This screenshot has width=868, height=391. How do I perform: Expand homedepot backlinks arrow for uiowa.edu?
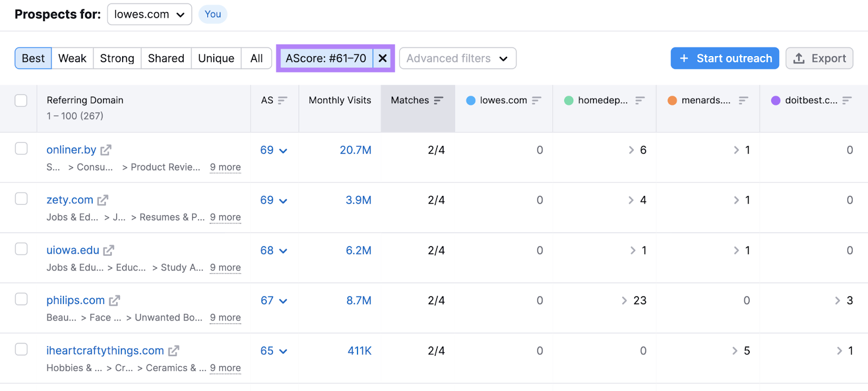click(633, 250)
